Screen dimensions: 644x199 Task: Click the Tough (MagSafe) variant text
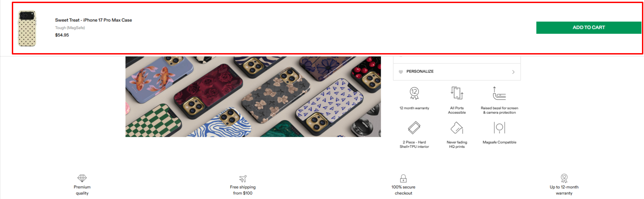pos(70,28)
